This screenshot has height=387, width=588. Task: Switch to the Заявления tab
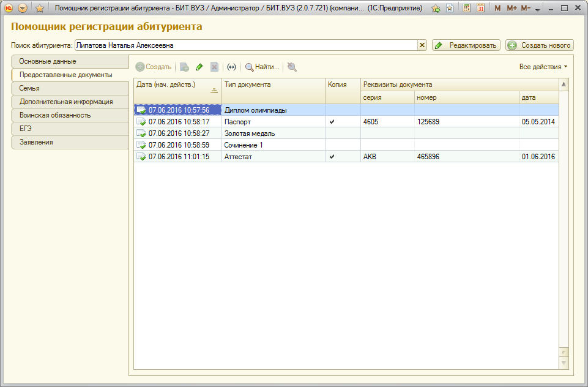coord(70,142)
